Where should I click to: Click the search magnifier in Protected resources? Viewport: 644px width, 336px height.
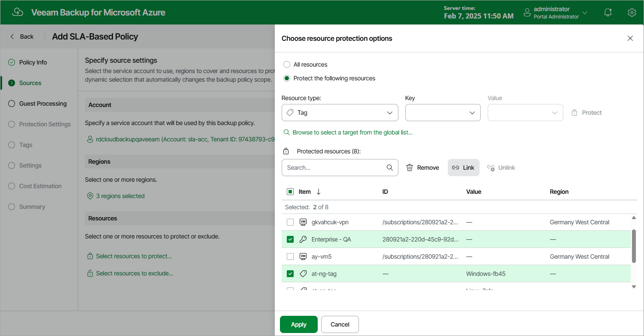[390, 168]
